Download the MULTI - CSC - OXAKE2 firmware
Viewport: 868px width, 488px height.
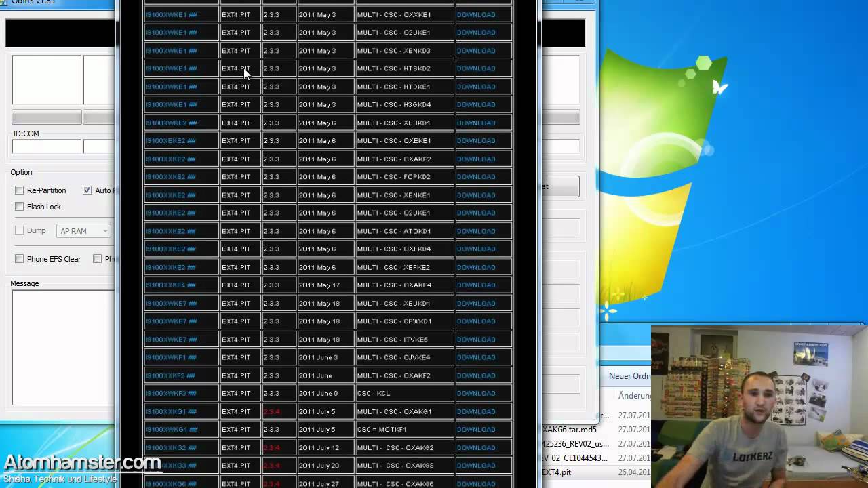pyautogui.click(x=476, y=159)
